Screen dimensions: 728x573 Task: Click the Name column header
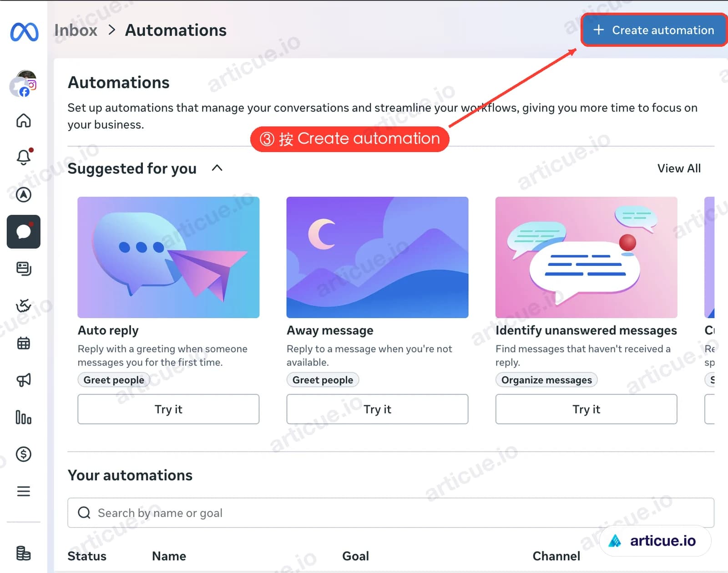point(169,556)
